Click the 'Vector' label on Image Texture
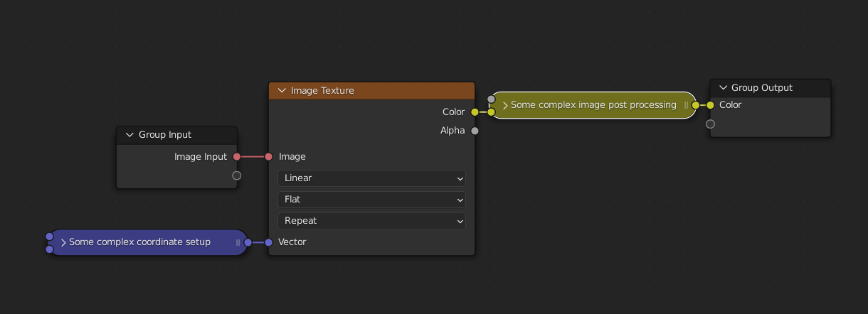 [292, 242]
